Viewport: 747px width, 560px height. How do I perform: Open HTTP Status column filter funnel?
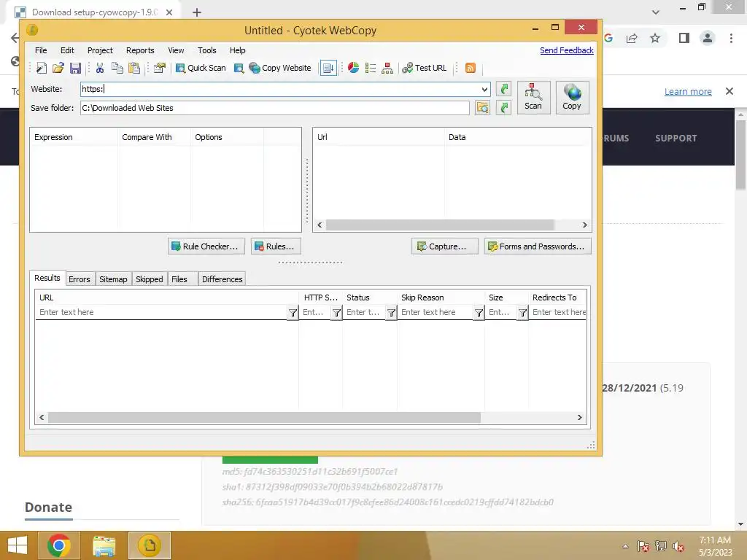coord(336,312)
